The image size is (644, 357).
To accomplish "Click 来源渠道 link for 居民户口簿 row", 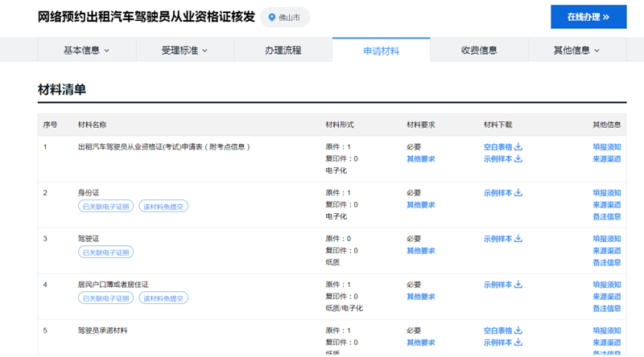I will [x=606, y=297].
